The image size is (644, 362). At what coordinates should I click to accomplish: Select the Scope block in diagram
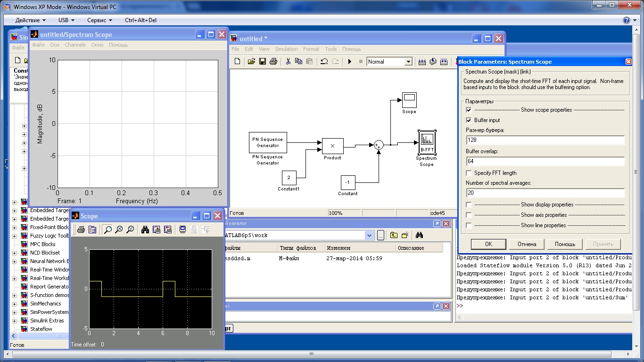click(409, 100)
